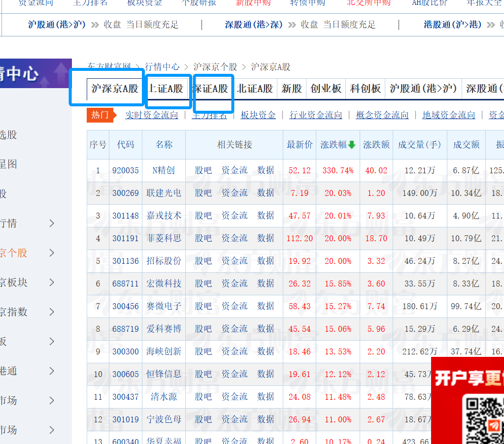
Task: Open the 北证A股 tab
Action: pos(255,90)
